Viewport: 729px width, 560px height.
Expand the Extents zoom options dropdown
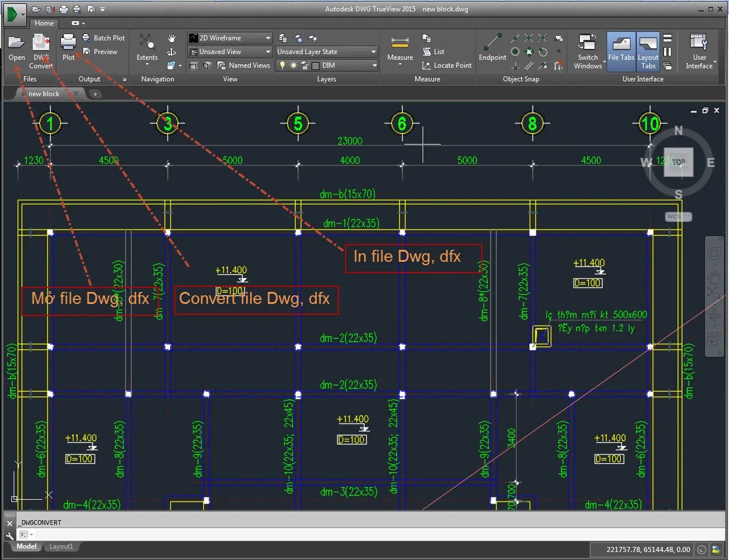coord(147,64)
